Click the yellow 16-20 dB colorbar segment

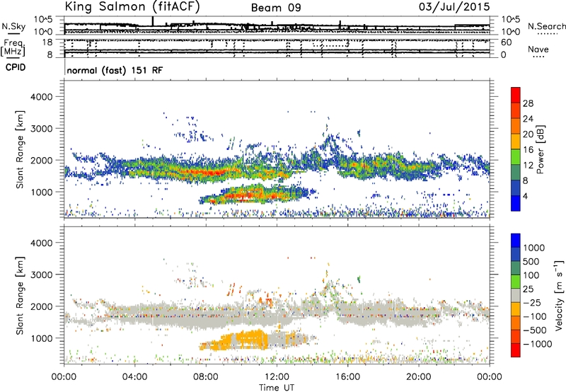[516, 142]
